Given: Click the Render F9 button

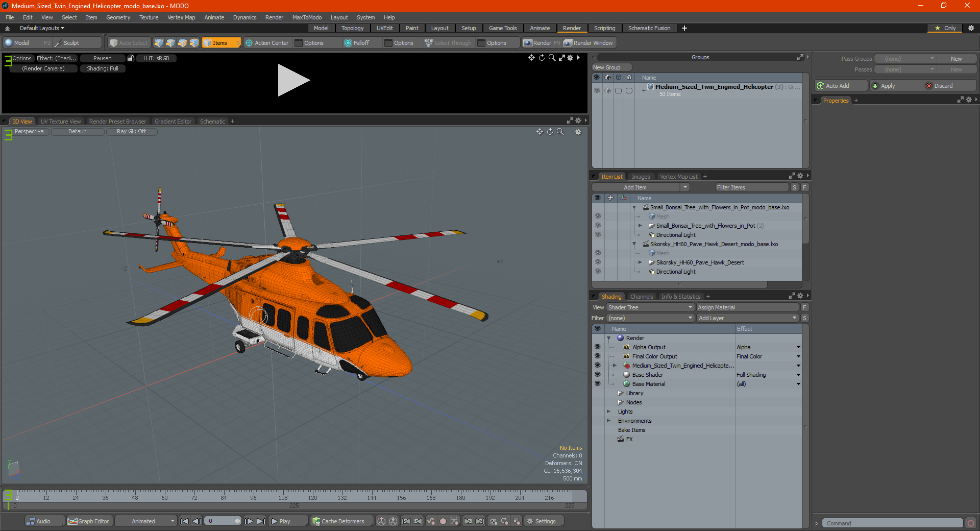Looking at the screenshot, I should click(542, 43).
